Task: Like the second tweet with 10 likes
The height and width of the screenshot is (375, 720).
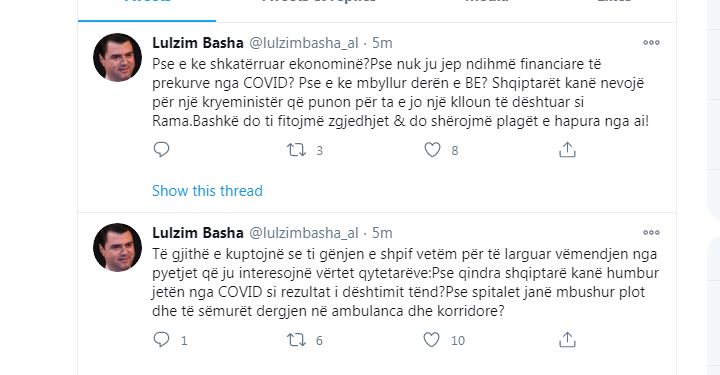Action: click(x=432, y=340)
